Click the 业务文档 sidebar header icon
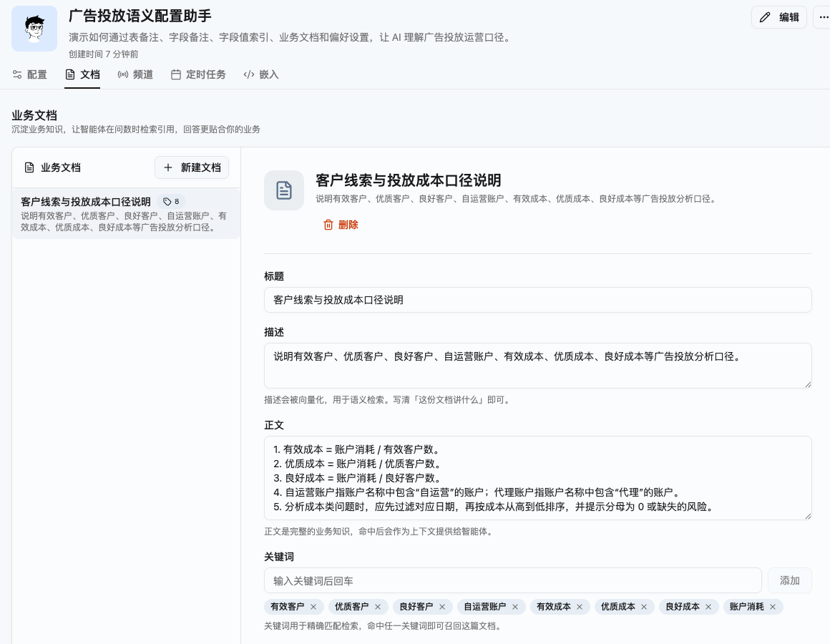Image resolution: width=830 pixels, height=644 pixels. click(x=29, y=167)
